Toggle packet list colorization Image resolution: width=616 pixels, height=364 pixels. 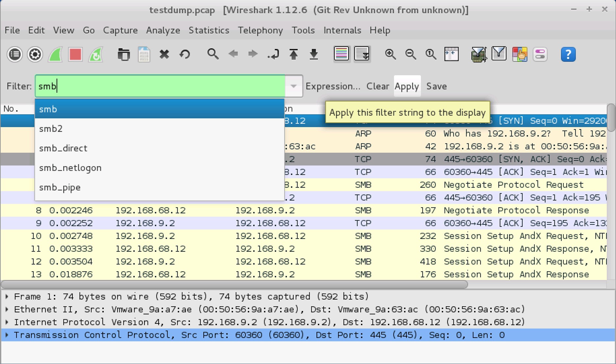point(341,54)
